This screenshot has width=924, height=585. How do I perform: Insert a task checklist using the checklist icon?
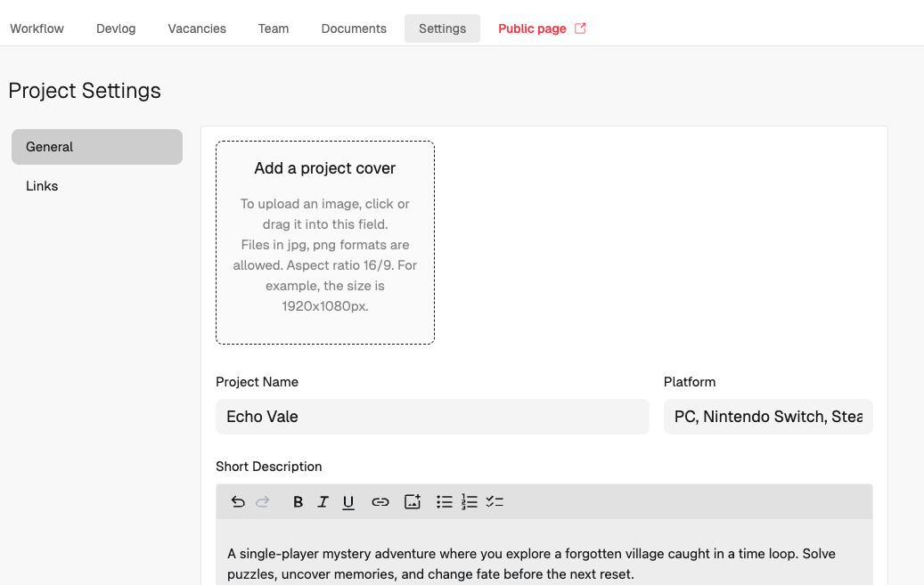tap(495, 501)
